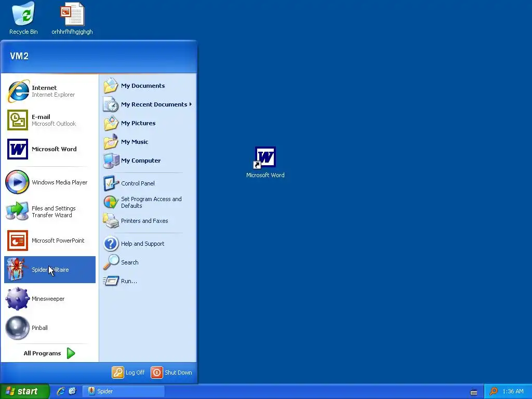Screen dimensions: 532x399
Task: Click the Log Off button
Action: [x=128, y=373]
